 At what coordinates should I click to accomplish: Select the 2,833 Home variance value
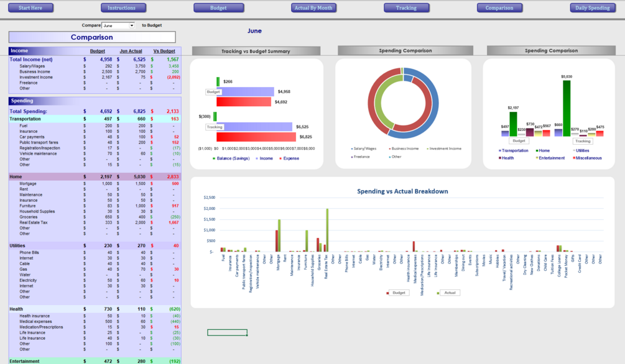[x=173, y=176]
